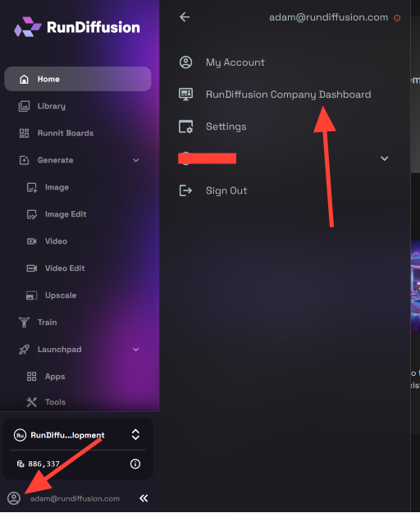Collapse the Launchpad section chevron
Viewport: 420px width, 513px height.
point(136,350)
